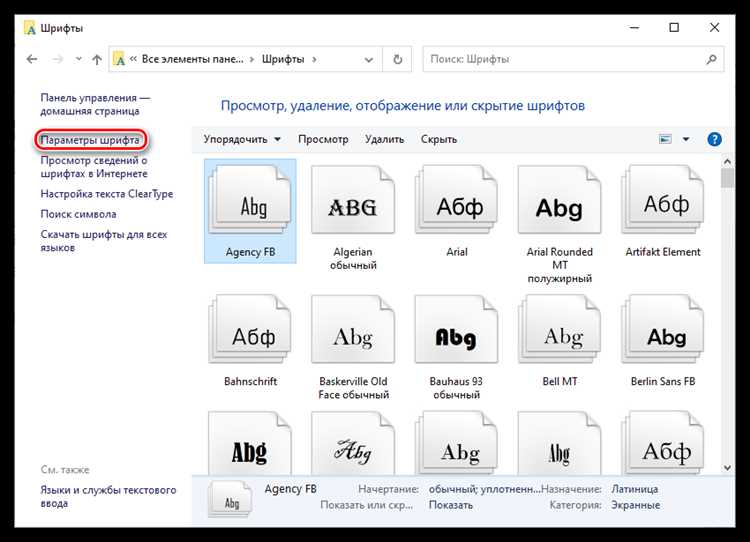Click the Категория: label in details pane
The height and width of the screenshot is (542, 750).
(575, 505)
